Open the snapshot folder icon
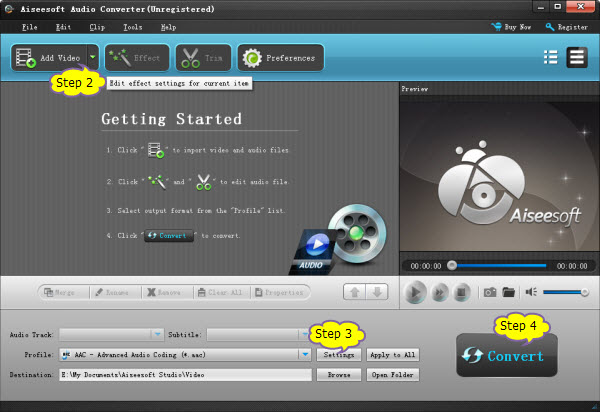 [x=509, y=292]
